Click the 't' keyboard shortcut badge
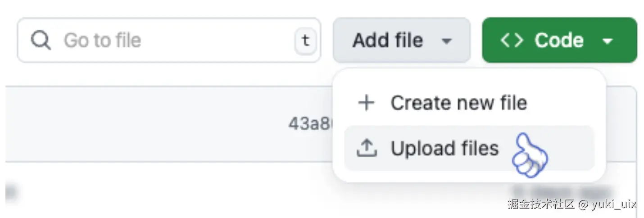Image resolution: width=644 pixels, height=218 pixels. coord(306,41)
